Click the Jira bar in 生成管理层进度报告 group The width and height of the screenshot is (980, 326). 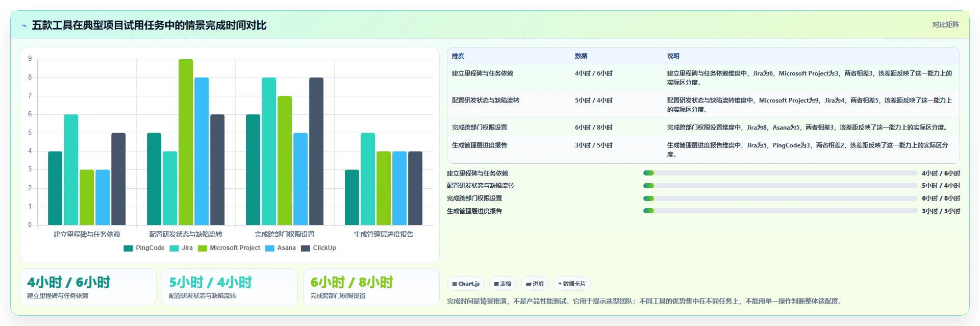[368, 179]
